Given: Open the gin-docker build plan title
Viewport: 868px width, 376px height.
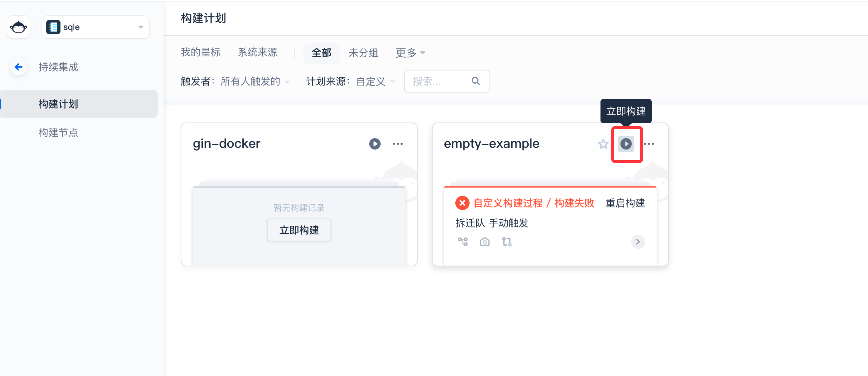Looking at the screenshot, I should click(227, 143).
